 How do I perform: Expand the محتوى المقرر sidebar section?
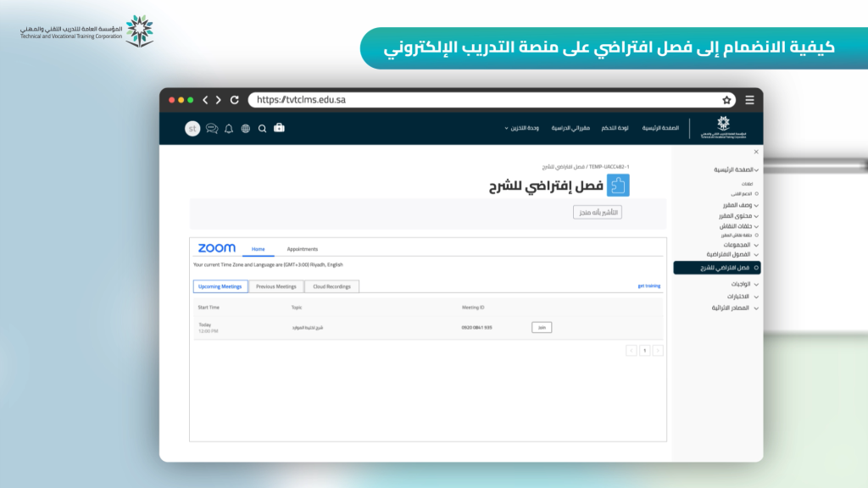738,216
